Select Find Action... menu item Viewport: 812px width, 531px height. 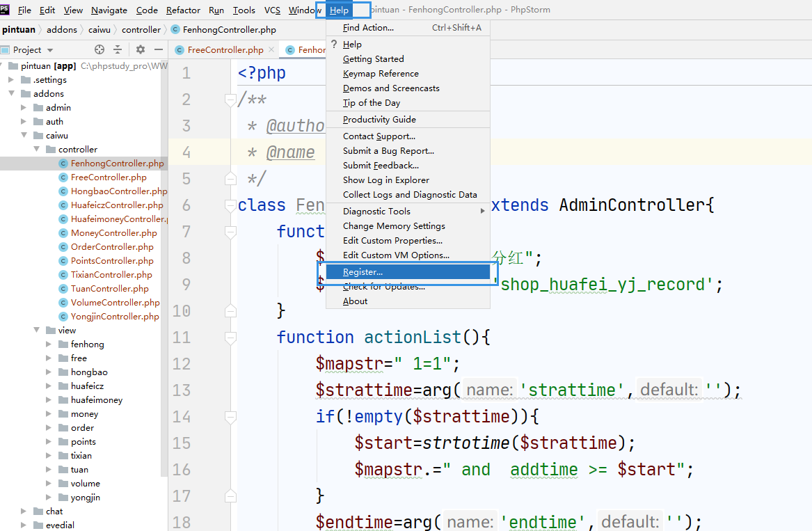(408, 27)
